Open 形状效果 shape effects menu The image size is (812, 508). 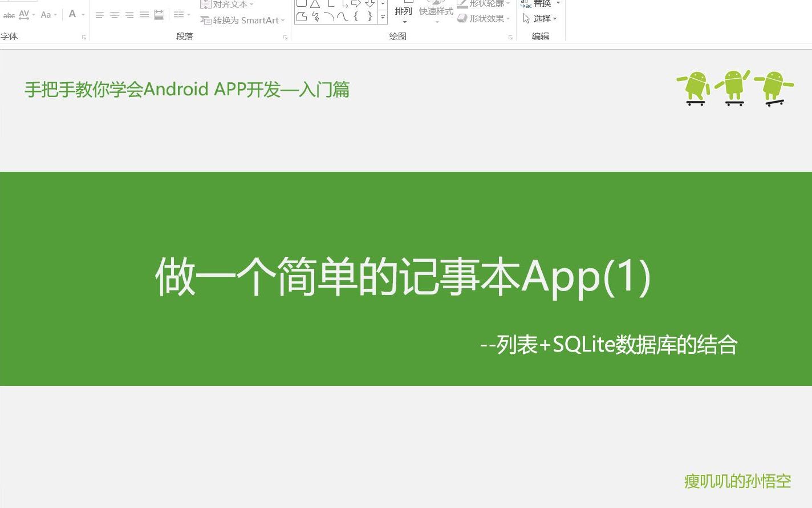pyautogui.click(x=484, y=18)
